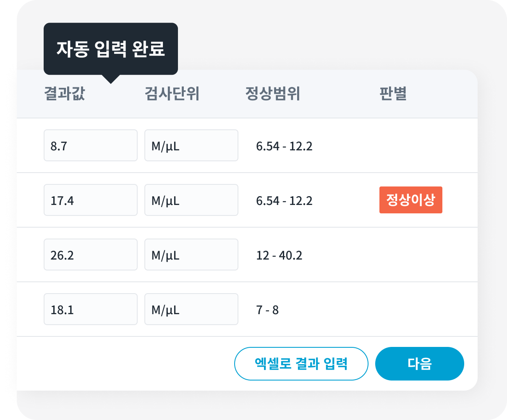The height and width of the screenshot is (420, 507).
Task: Select the result field containing 8.7
Action: [90, 145]
